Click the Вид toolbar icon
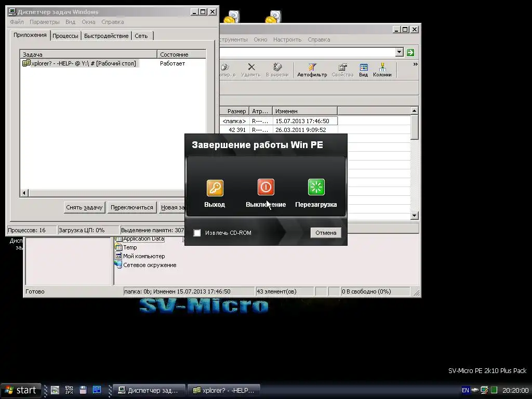The image size is (532, 399). (363, 70)
